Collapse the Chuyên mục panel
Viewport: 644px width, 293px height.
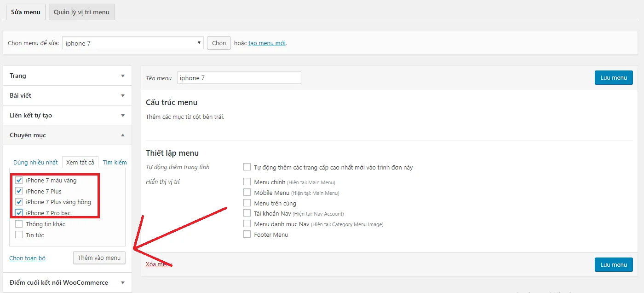pyautogui.click(x=67, y=135)
